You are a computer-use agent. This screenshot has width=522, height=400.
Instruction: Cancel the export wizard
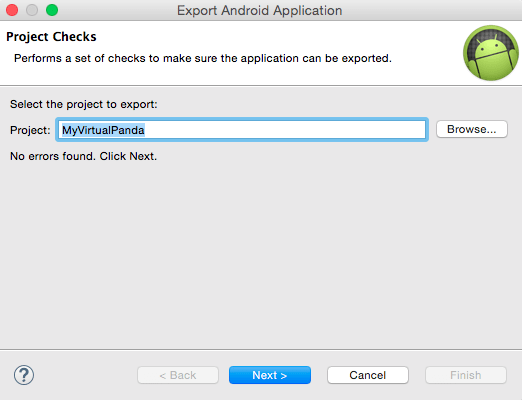tap(368, 375)
